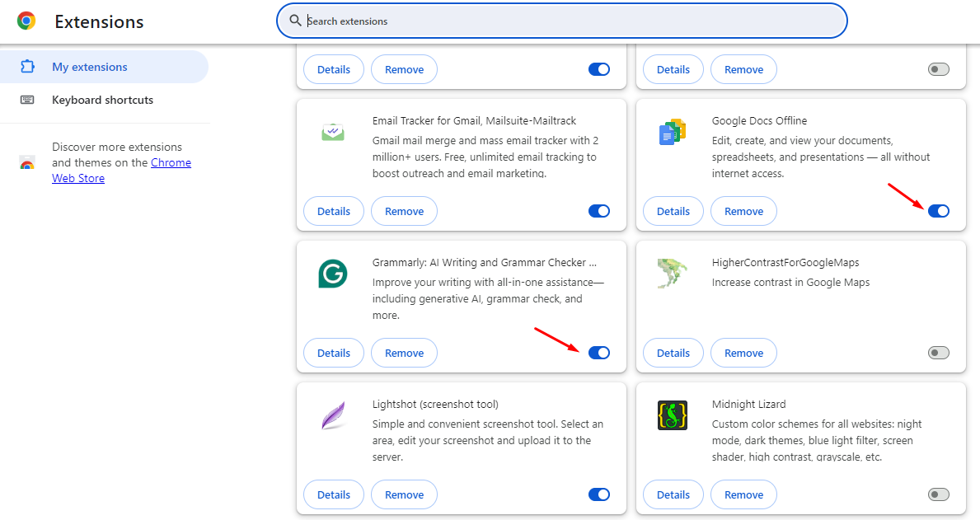
Task: Click the Chrome Web Store icon
Action: click(27, 162)
